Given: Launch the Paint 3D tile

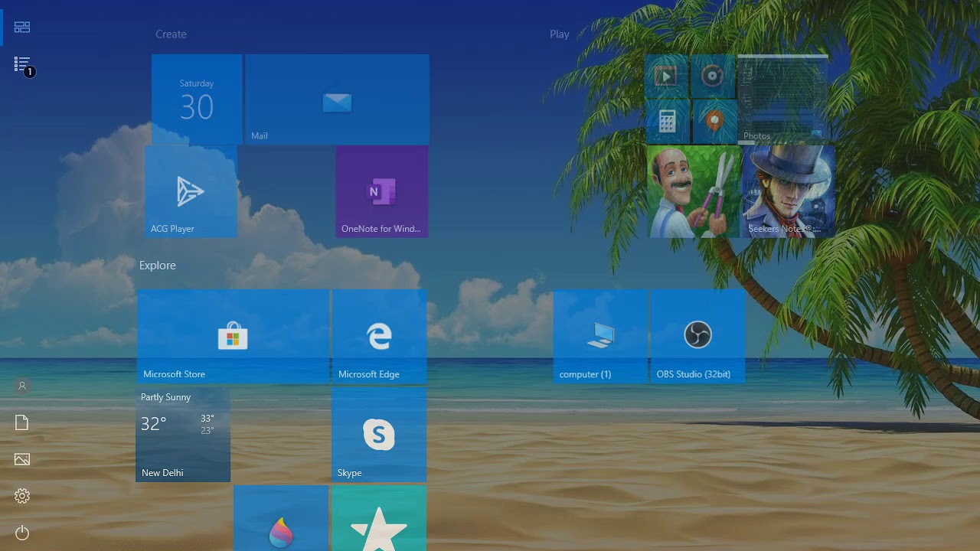Looking at the screenshot, I should point(281,518).
